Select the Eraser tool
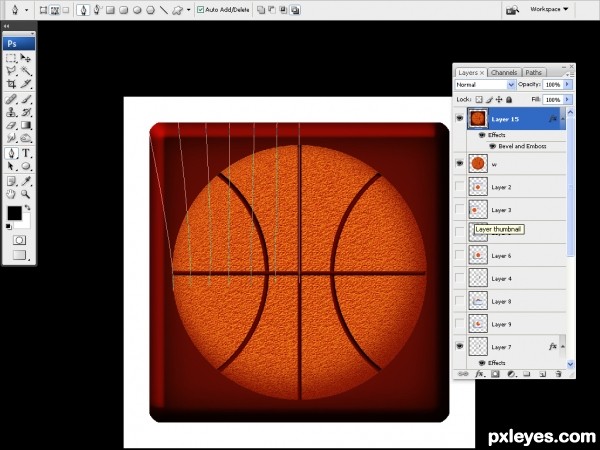Screen dimensions: 600x450 11,125
